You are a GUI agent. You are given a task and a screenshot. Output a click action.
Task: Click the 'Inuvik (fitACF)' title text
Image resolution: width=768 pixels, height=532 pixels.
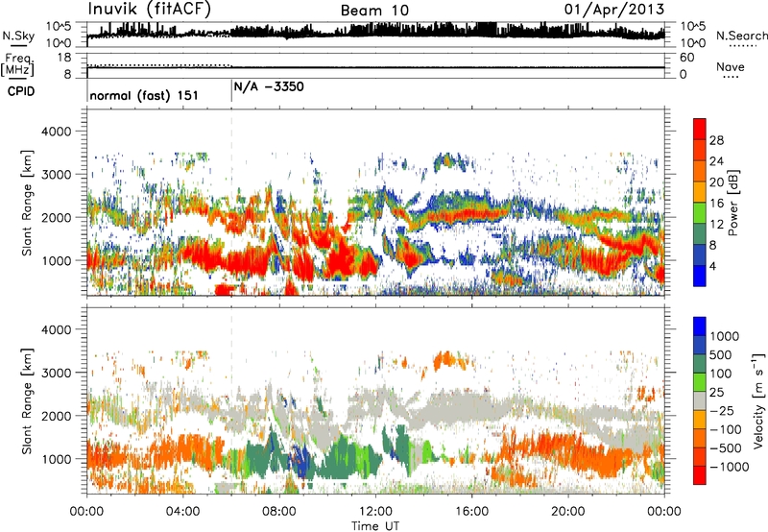150,9
